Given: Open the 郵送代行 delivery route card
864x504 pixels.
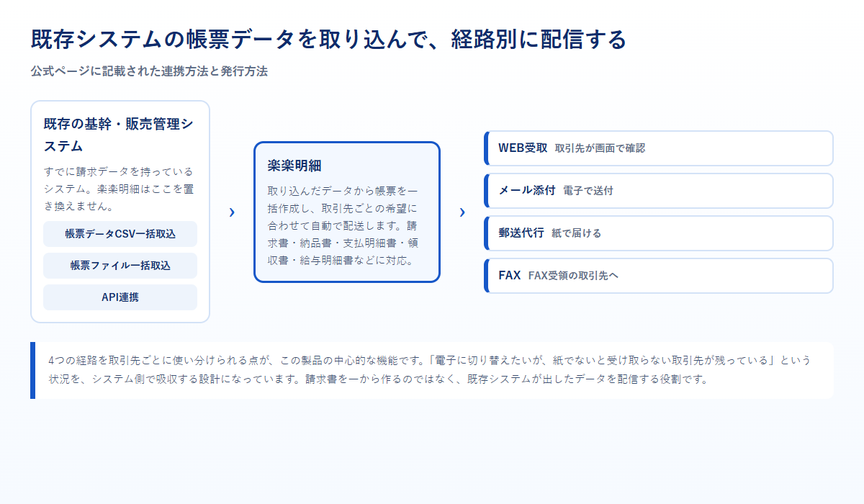Looking at the screenshot, I should [x=659, y=233].
